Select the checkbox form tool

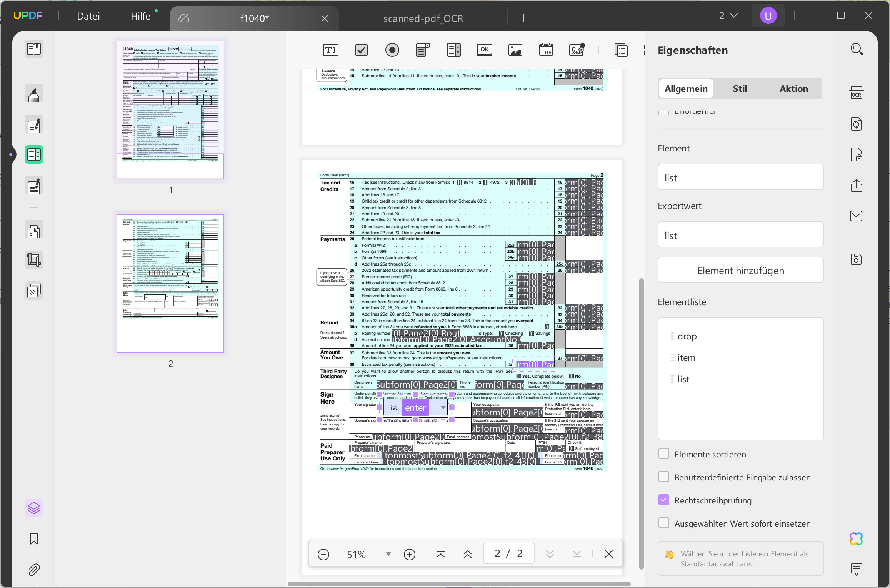pyautogui.click(x=361, y=50)
